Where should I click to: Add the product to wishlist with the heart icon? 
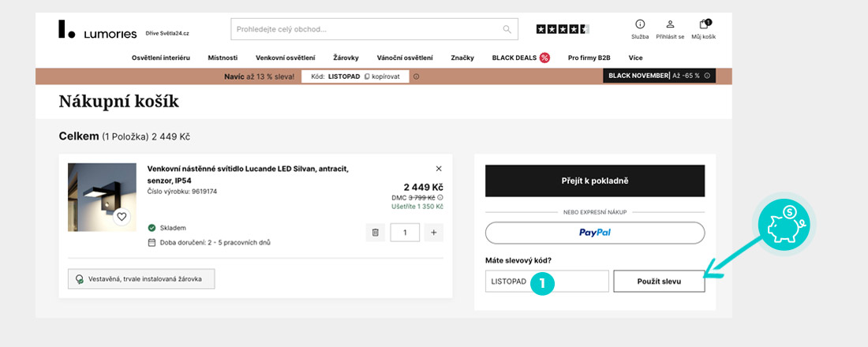(x=121, y=216)
